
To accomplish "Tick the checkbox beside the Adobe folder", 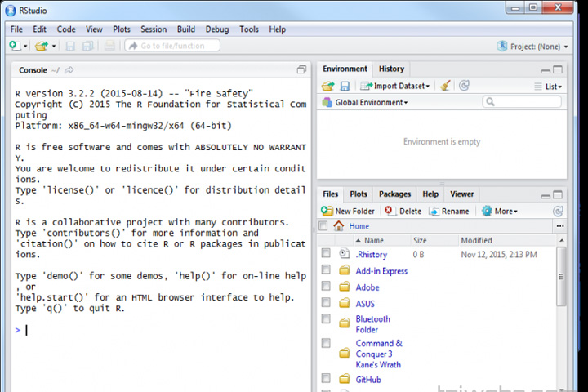I will pyautogui.click(x=326, y=286).
